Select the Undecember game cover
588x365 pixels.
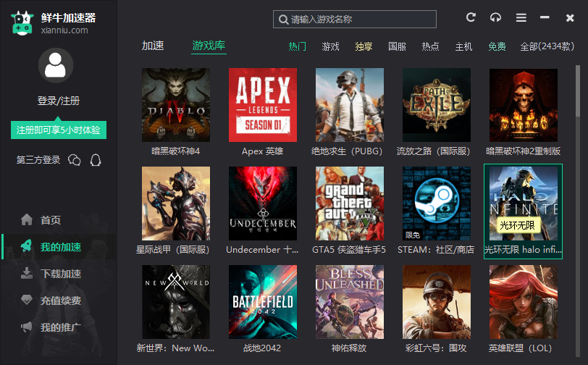click(263, 204)
